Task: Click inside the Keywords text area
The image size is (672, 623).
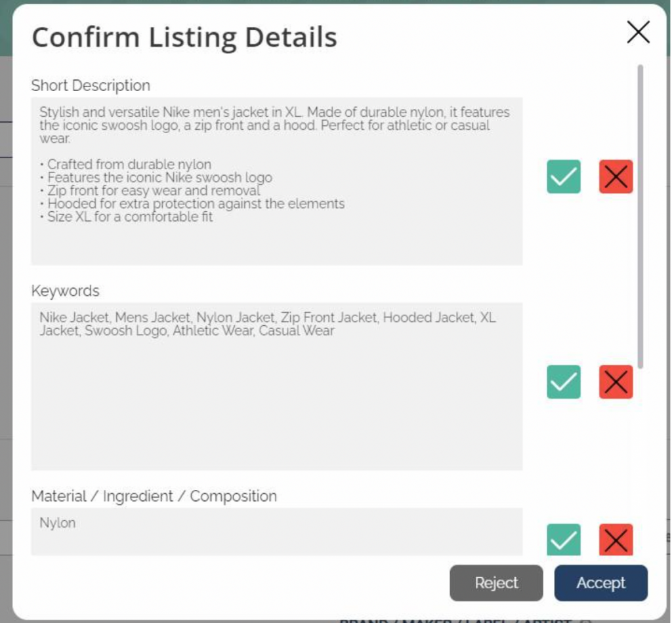Action: 276,386
